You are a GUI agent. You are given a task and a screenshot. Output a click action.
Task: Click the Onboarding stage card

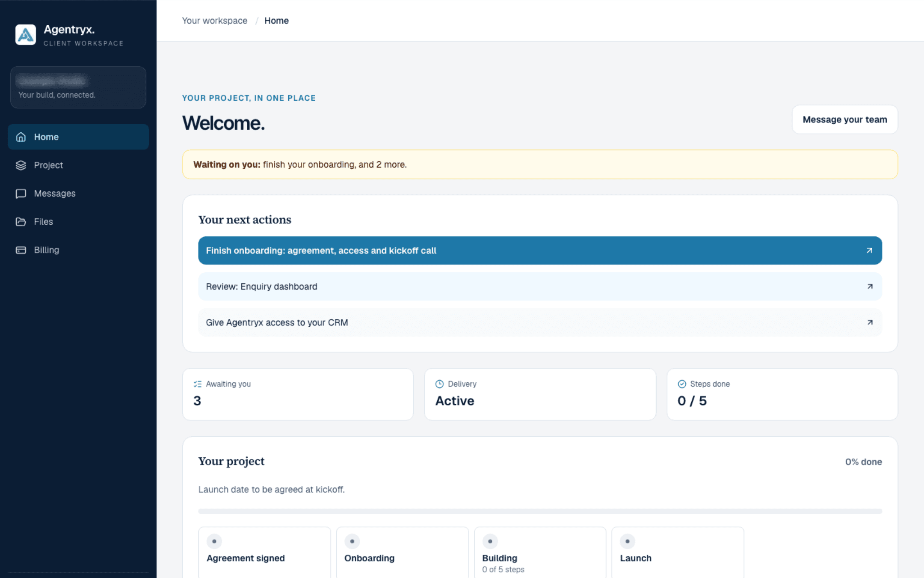coord(403,552)
